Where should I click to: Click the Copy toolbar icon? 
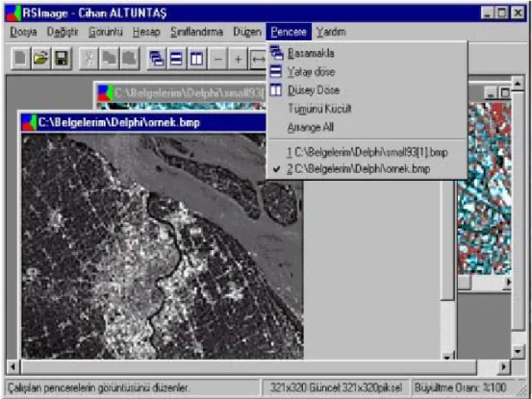[110, 59]
